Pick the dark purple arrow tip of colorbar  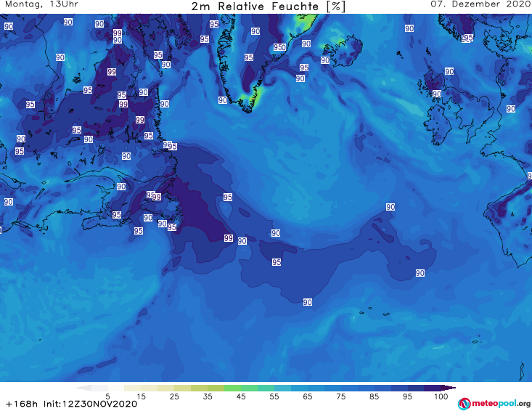449,388
